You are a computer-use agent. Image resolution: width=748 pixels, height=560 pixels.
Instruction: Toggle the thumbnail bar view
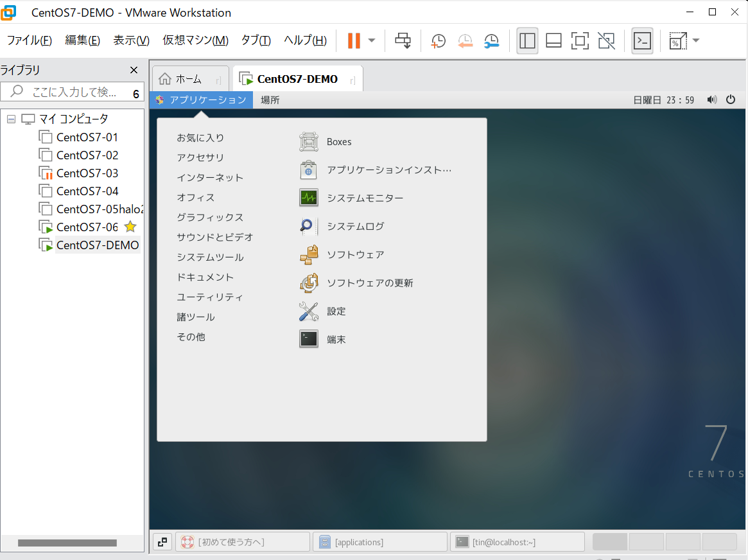[x=553, y=40]
